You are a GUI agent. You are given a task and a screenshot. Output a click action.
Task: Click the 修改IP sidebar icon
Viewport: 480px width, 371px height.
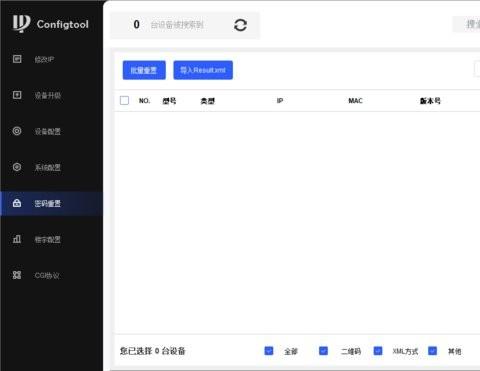(x=17, y=59)
